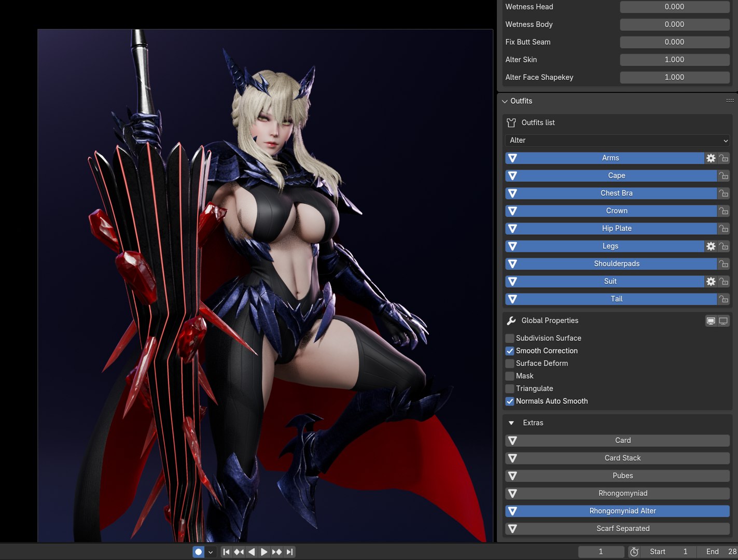Jump to previous keyframe

(x=239, y=552)
